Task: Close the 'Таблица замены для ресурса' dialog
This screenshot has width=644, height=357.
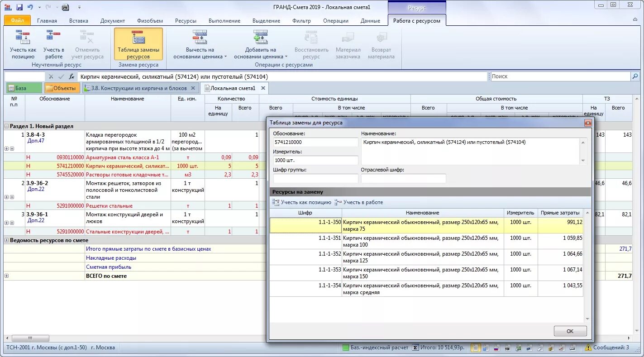Action: click(588, 123)
